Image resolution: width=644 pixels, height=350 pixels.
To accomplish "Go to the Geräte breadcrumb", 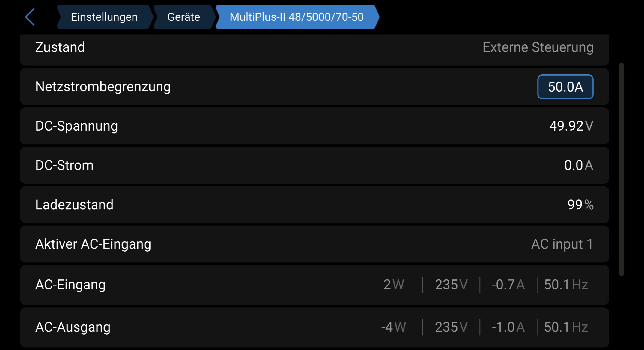I will (183, 17).
